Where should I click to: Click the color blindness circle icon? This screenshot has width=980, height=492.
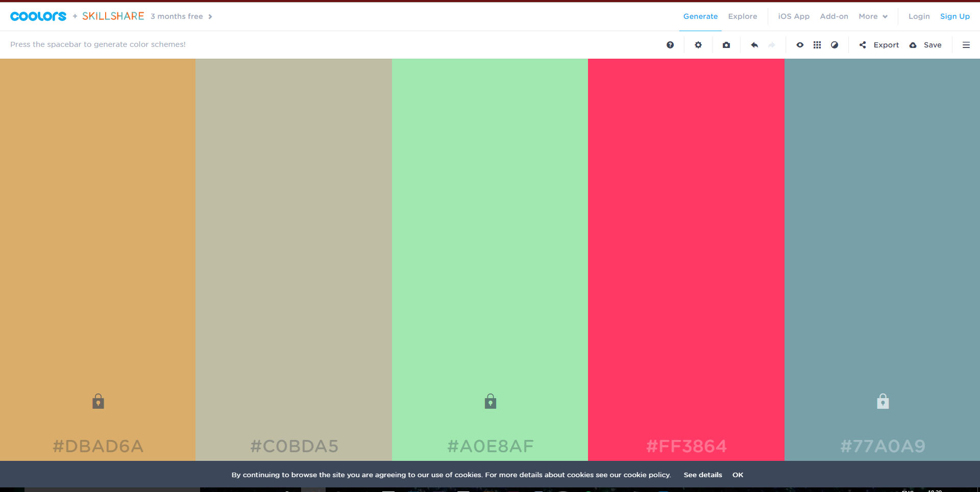coord(835,45)
